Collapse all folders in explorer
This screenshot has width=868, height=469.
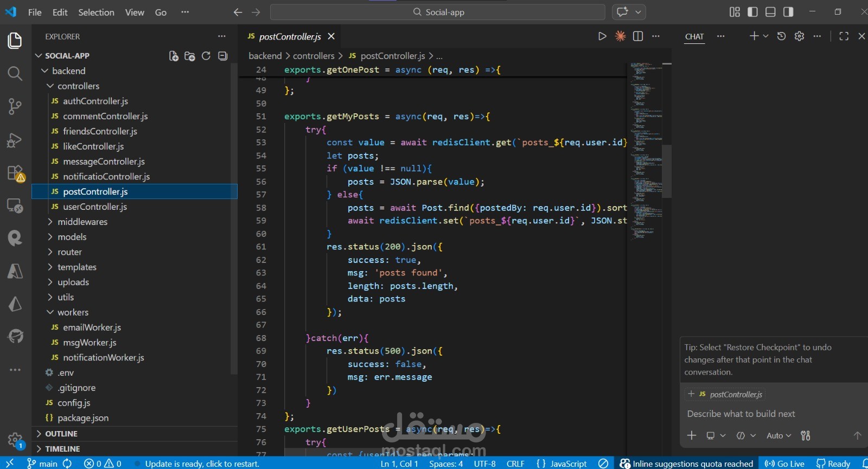222,56
